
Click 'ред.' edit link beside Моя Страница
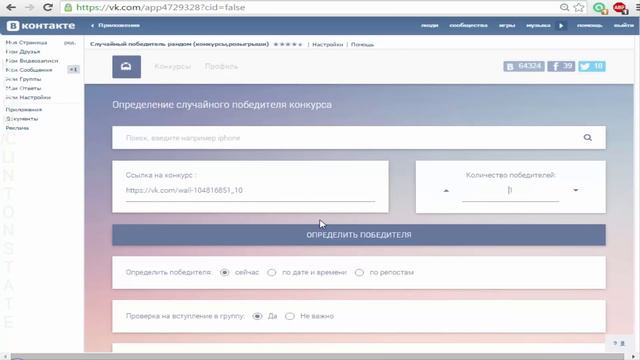tap(69, 42)
